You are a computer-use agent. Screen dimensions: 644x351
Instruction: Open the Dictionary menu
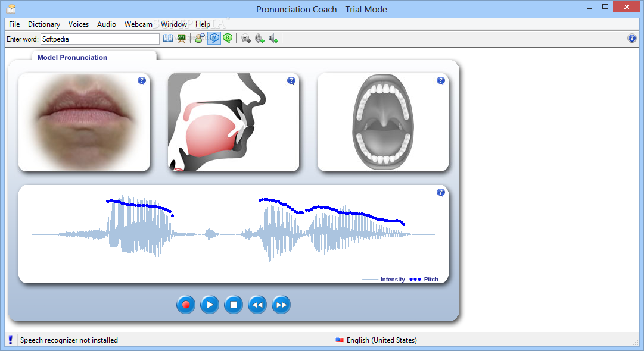44,24
